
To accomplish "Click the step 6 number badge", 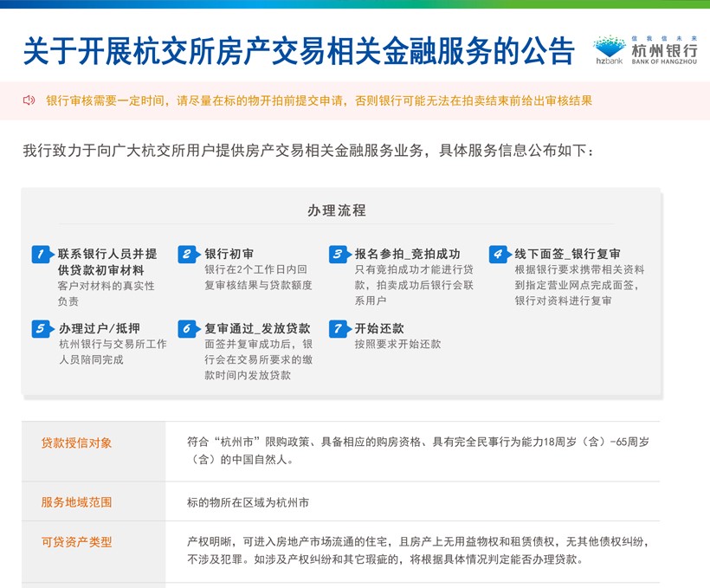I will pyautogui.click(x=188, y=329).
